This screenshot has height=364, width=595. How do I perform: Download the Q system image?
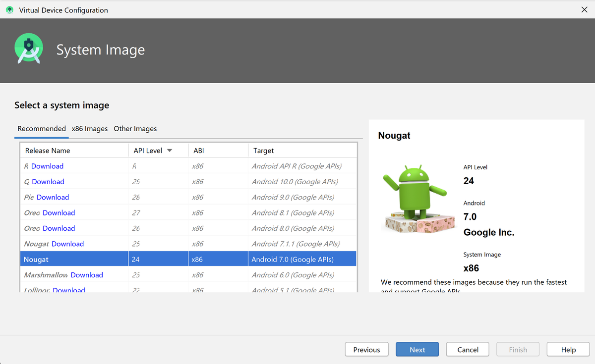point(48,181)
